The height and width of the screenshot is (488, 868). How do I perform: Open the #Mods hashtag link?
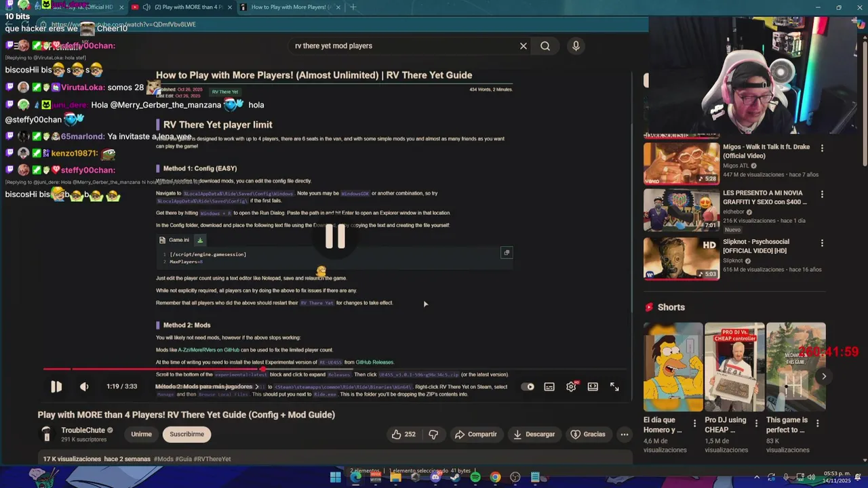tap(163, 459)
